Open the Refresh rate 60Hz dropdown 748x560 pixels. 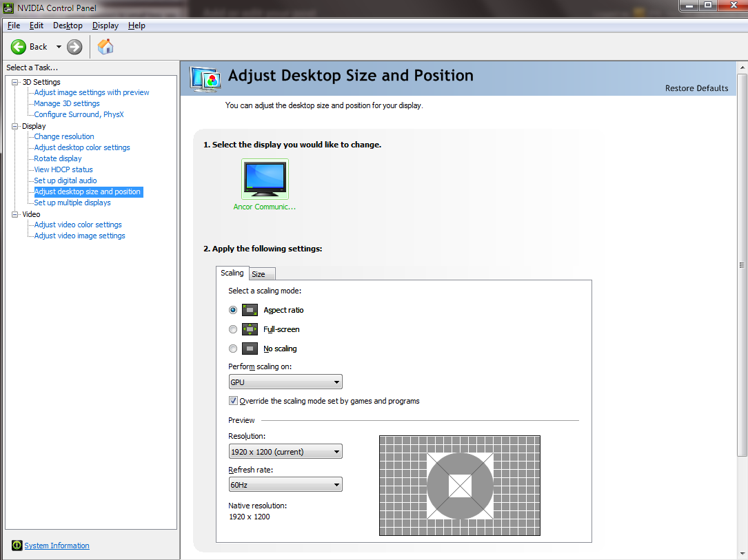tap(285, 485)
